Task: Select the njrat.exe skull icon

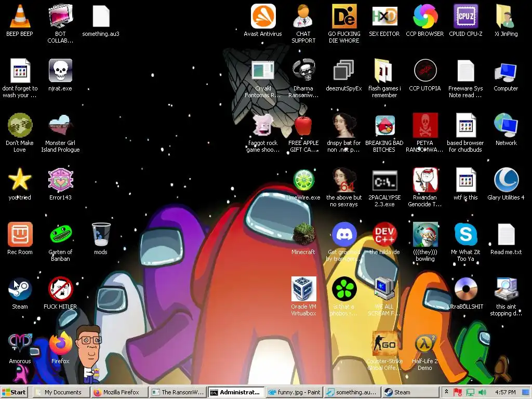Action: pyautogui.click(x=60, y=71)
